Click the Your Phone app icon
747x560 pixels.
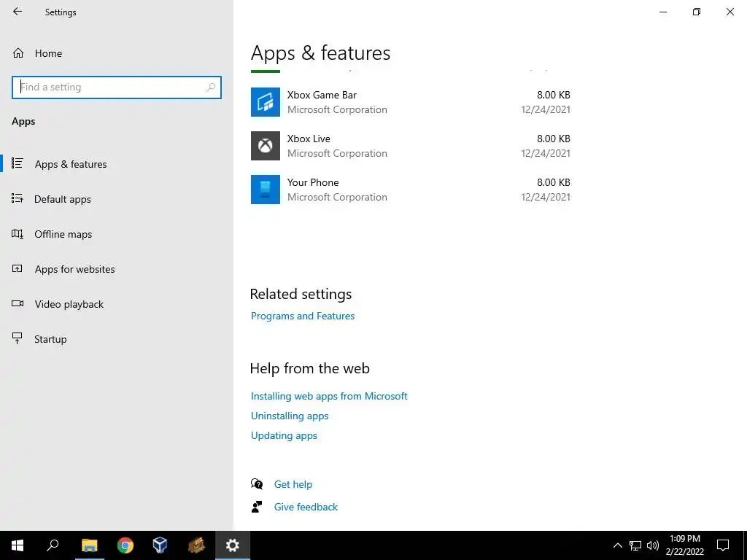[x=266, y=190]
